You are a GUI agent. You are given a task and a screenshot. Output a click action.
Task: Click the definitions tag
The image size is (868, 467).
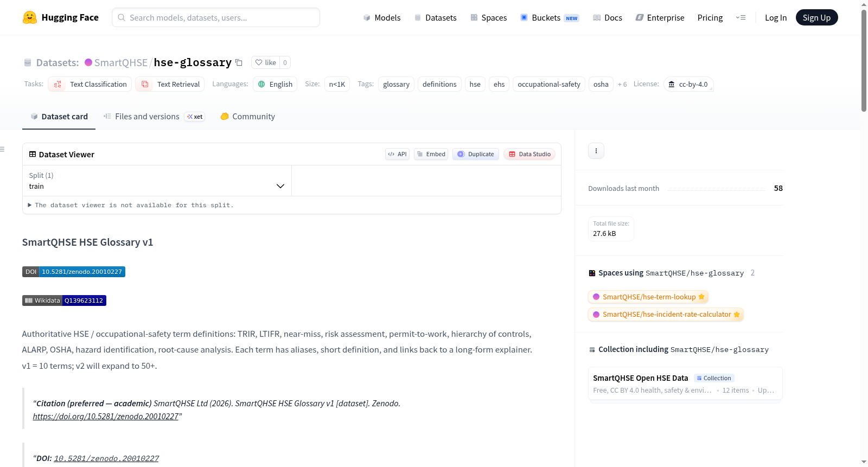439,84
